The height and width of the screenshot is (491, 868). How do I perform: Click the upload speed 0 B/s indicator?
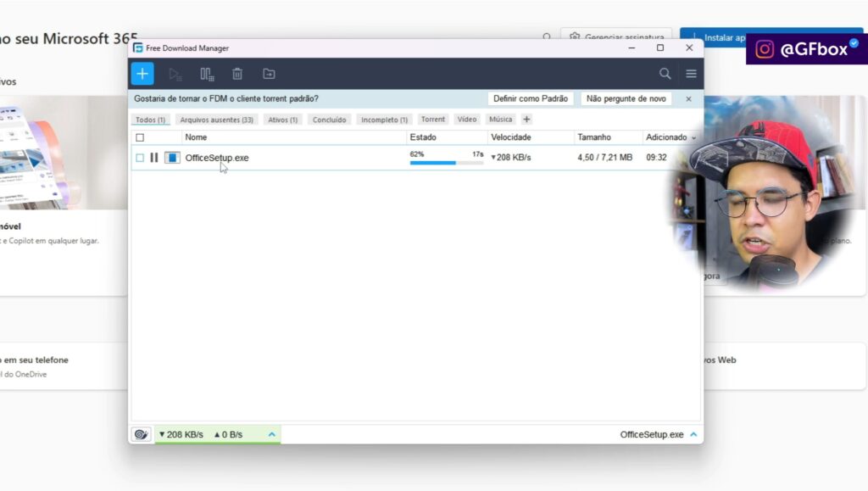(x=228, y=434)
